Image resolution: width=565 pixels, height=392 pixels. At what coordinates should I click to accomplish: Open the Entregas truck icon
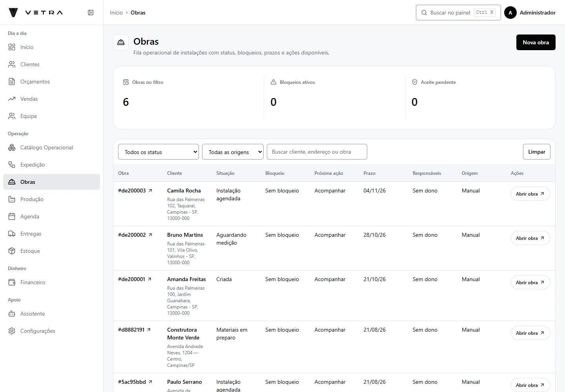(x=12, y=234)
